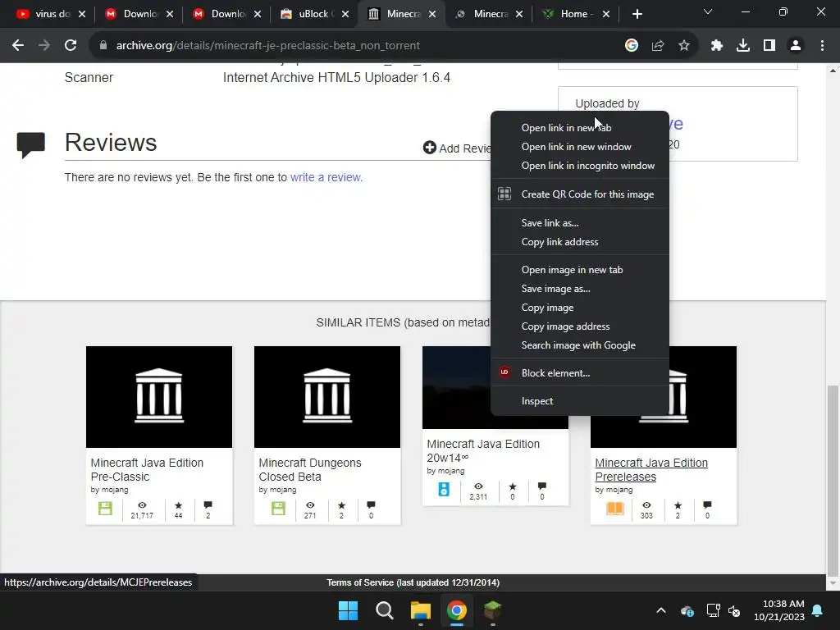The image size is (840, 630).
Task: Click the Google icon in address bar
Action: pyautogui.click(x=632, y=46)
